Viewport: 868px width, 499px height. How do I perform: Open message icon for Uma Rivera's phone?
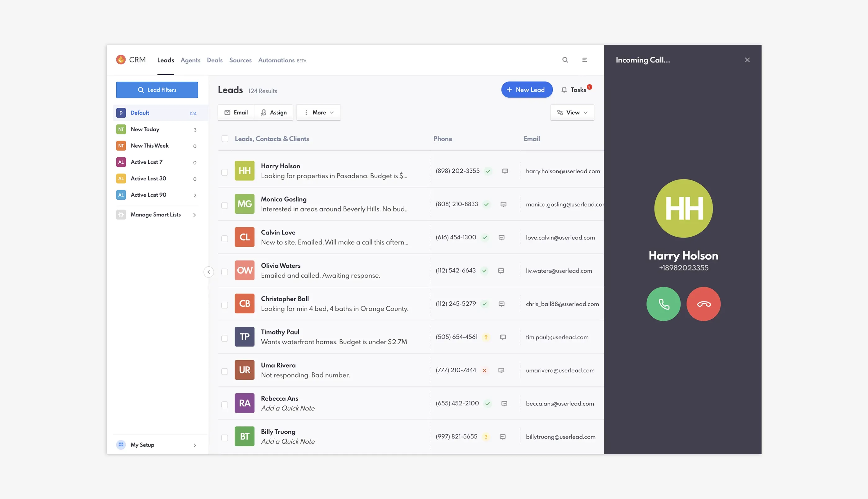[x=501, y=370]
